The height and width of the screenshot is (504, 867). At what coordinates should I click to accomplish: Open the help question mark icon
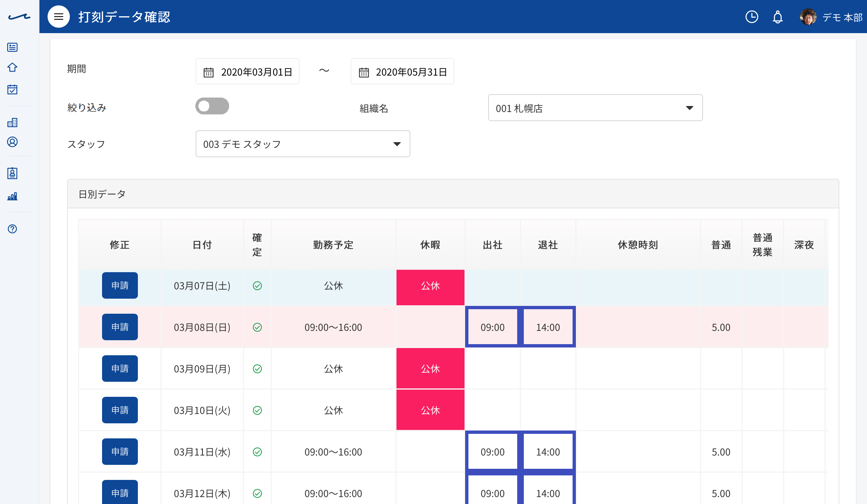[12, 229]
